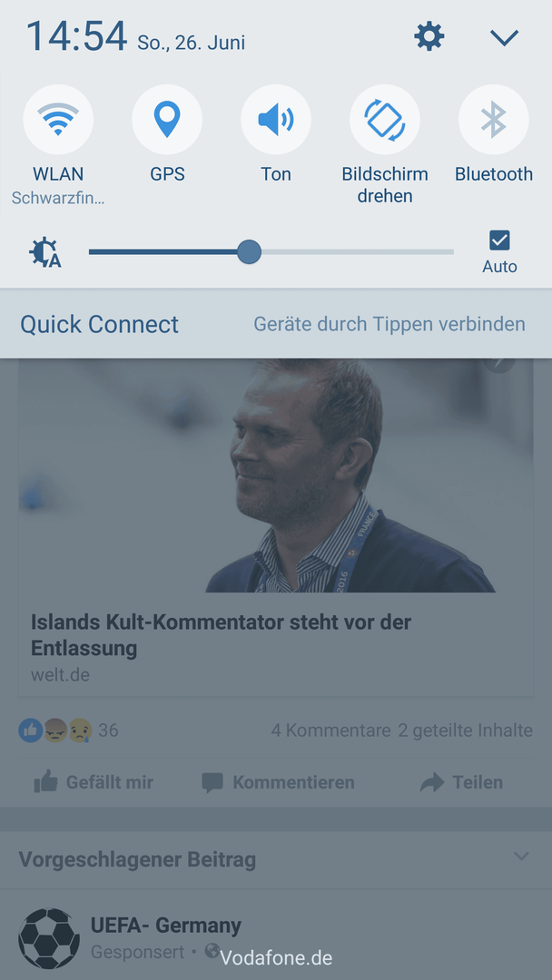This screenshot has width=552, height=980.
Task: Tap Geräte durch Tippen verbinden
Action: tap(389, 324)
